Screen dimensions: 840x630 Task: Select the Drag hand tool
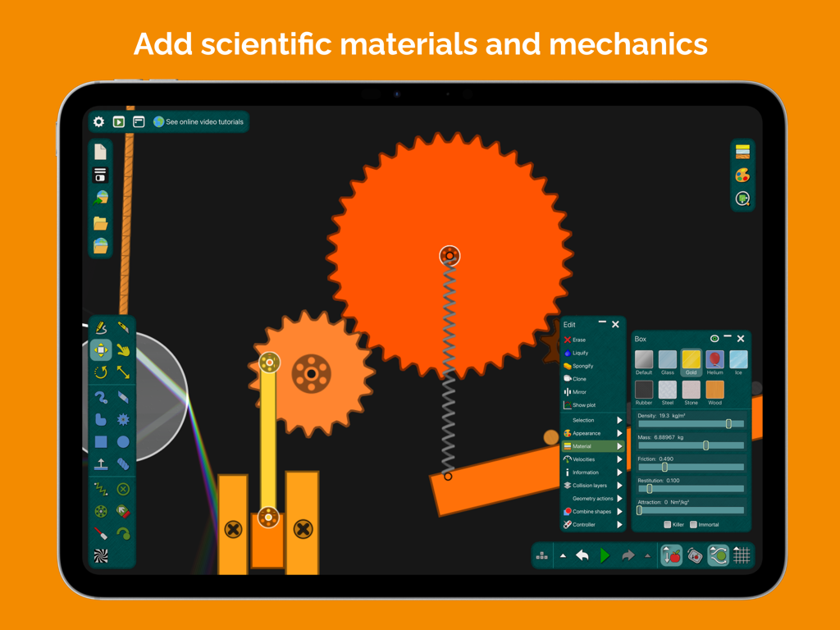[x=124, y=349]
